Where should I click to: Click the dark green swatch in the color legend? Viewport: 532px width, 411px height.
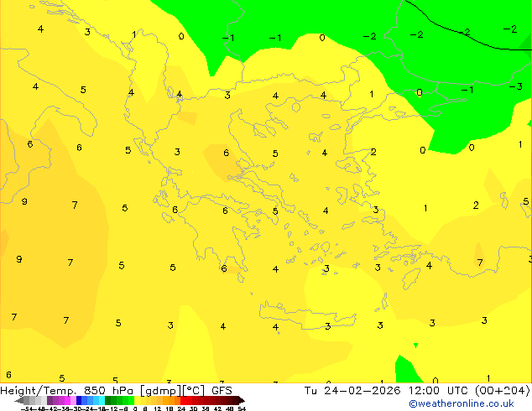pyautogui.click(x=108, y=401)
